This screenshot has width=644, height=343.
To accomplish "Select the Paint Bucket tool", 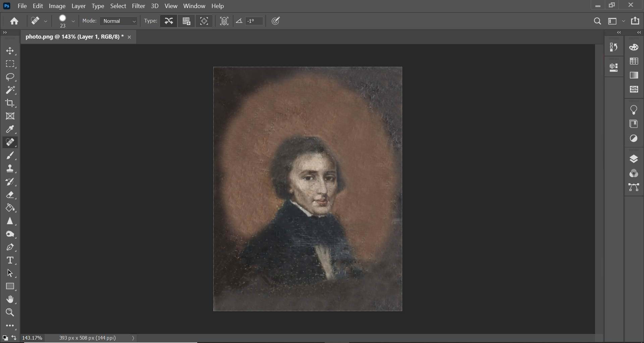I will click(x=10, y=208).
